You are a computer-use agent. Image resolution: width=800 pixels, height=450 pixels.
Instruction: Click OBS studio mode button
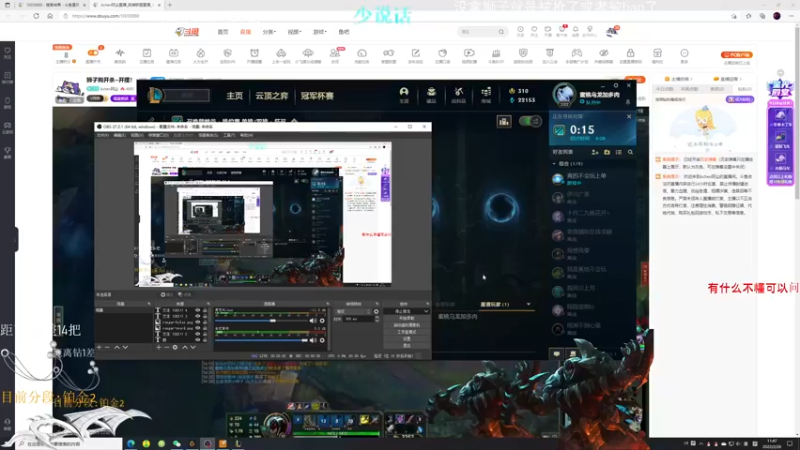click(x=407, y=332)
